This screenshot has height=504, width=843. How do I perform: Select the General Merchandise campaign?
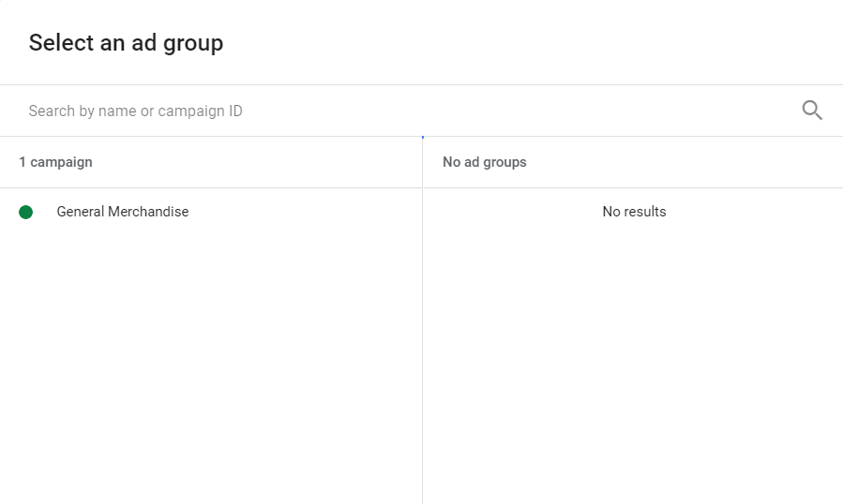pos(211,212)
